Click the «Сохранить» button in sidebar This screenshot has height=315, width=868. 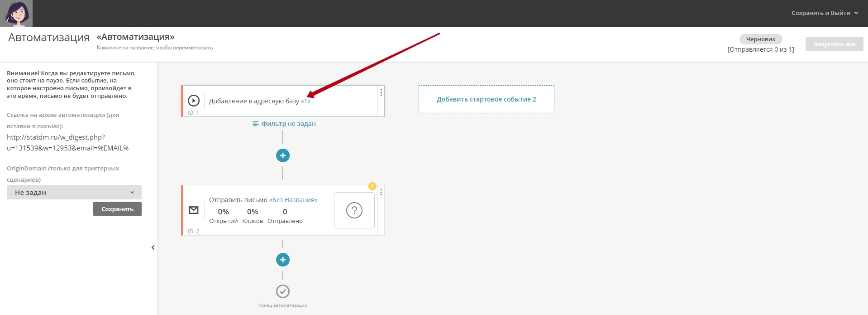click(x=117, y=209)
